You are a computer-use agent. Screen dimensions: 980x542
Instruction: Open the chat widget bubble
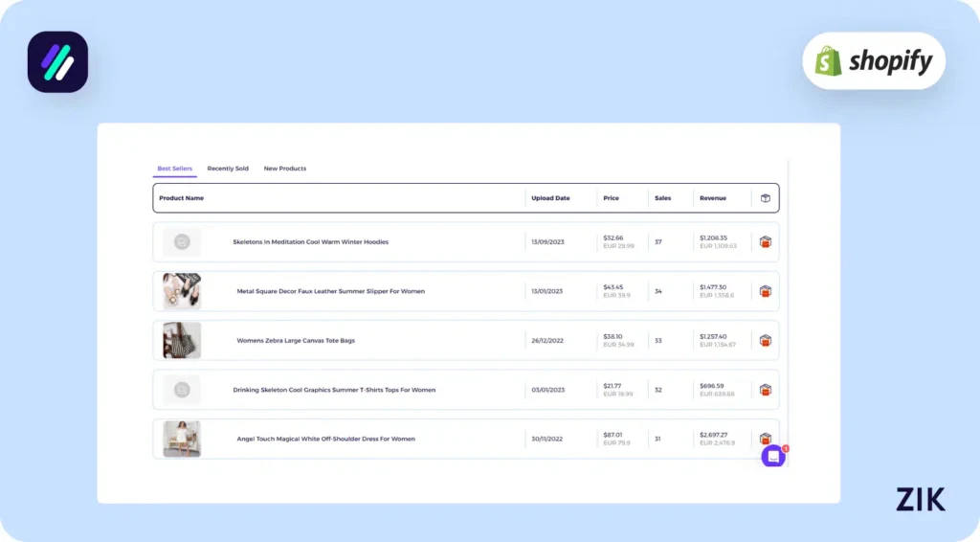tap(773, 457)
